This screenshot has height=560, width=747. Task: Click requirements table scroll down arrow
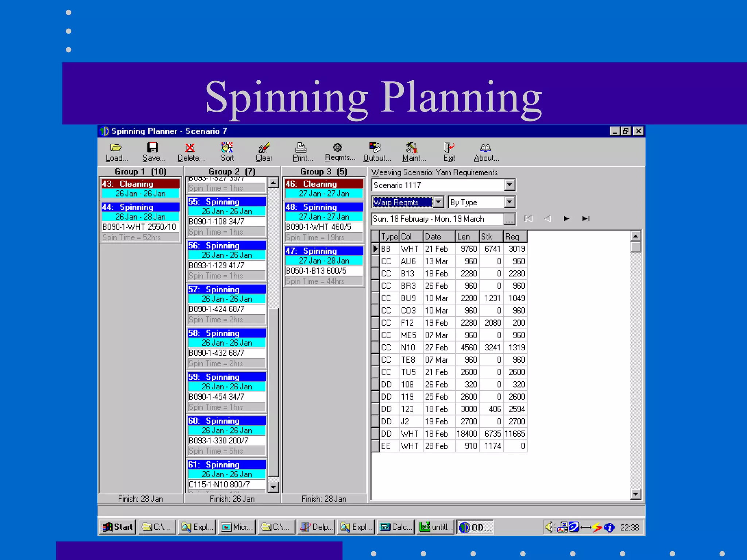pos(636,494)
